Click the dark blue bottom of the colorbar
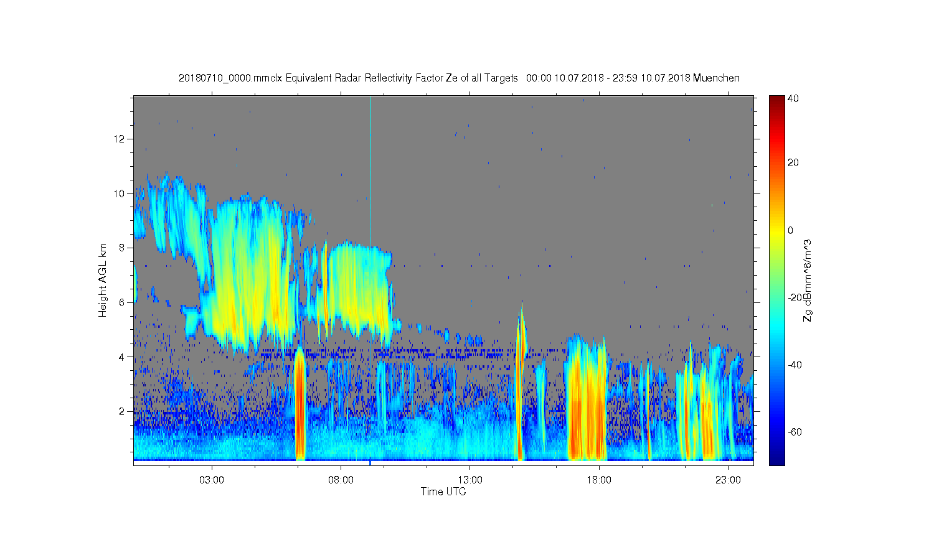This screenshot has height=560, width=934. pos(776,459)
